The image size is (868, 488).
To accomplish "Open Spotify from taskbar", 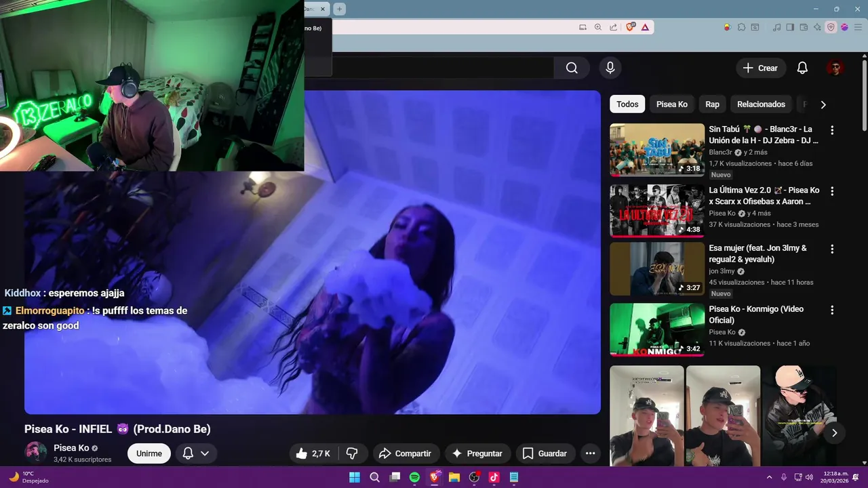I will [x=414, y=477].
